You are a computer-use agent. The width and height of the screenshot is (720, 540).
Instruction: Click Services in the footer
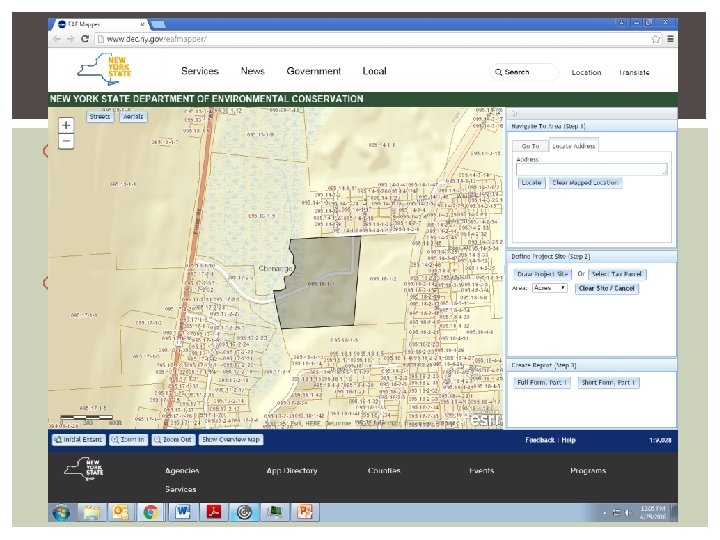coord(180,489)
